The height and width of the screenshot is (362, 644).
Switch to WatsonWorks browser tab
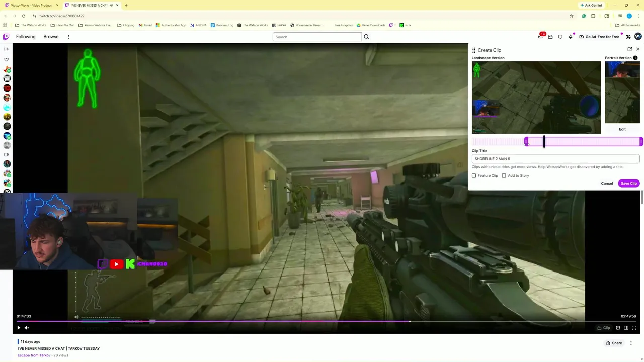[x=31, y=5]
